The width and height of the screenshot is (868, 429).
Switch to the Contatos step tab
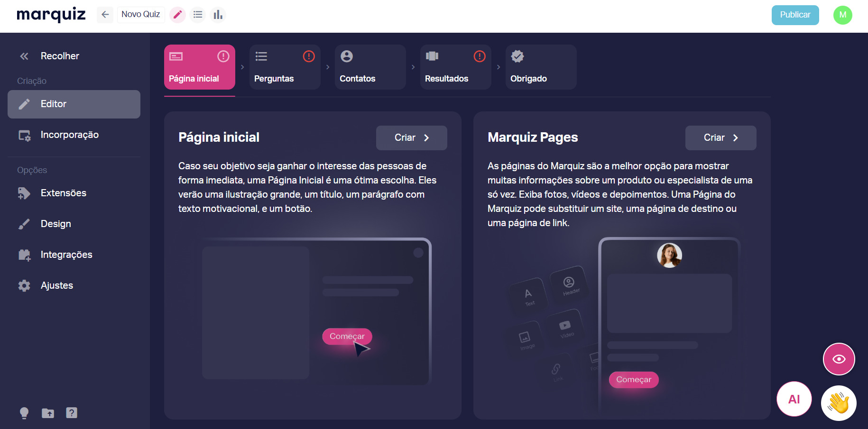click(x=370, y=67)
